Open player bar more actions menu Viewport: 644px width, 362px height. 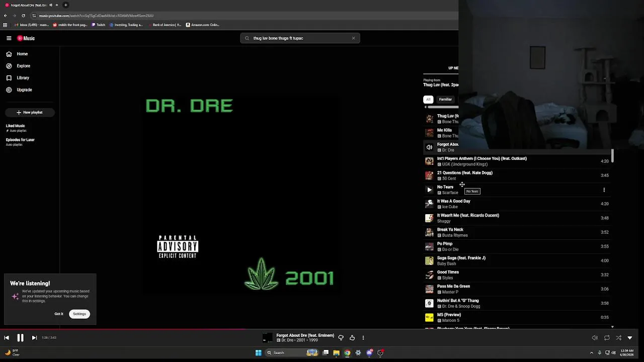(x=363, y=338)
